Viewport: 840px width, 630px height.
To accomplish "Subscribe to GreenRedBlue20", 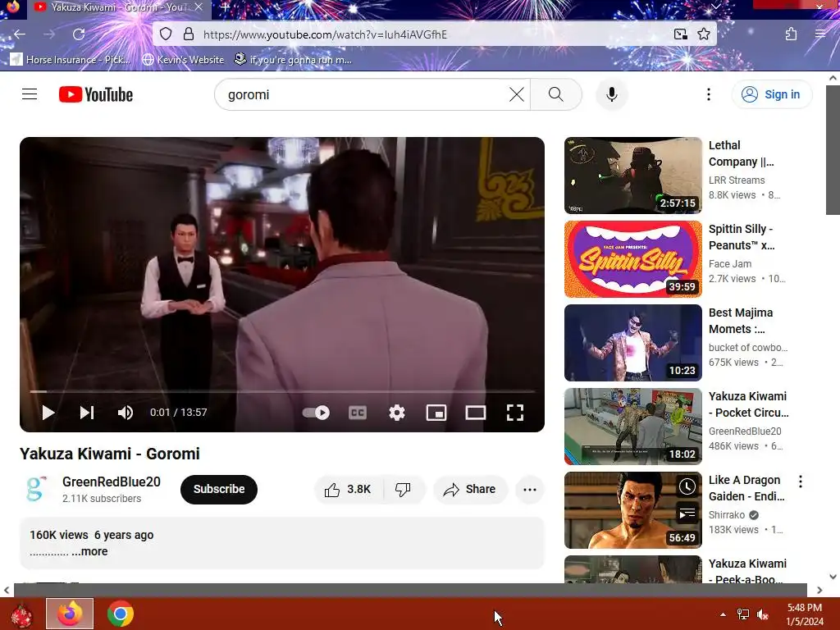I will tap(218, 489).
